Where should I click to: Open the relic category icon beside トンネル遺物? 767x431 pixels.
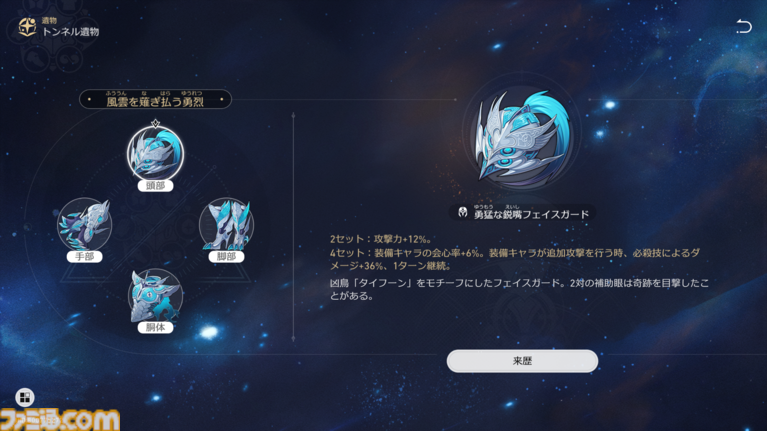click(27, 27)
